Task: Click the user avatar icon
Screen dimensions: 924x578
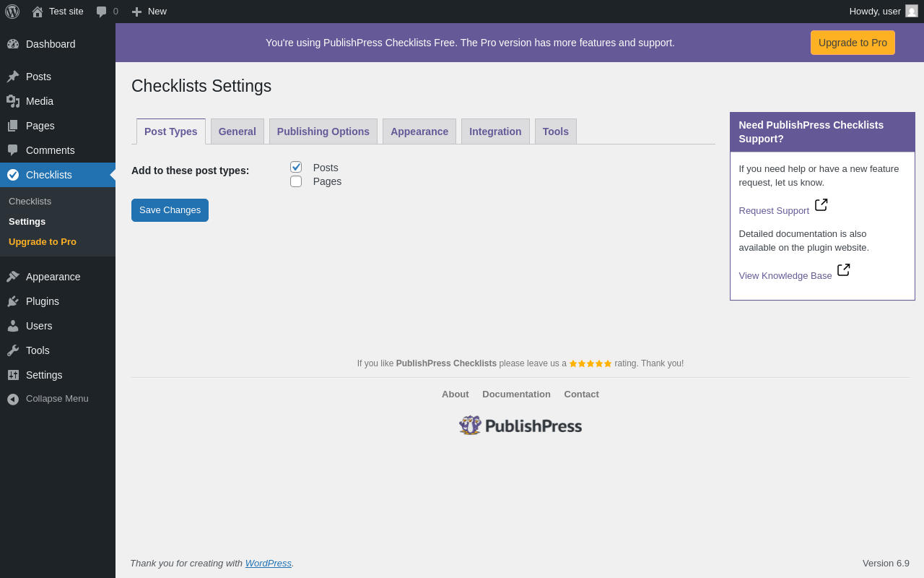Action: pyautogui.click(x=912, y=11)
